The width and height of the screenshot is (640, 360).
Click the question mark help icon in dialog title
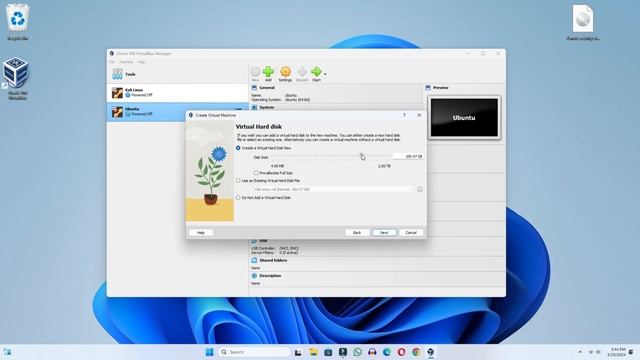(404, 115)
